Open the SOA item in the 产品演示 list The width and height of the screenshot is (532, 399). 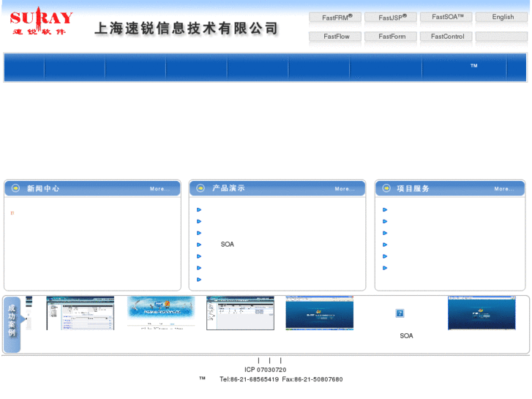pyautogui.click(x=227, y=244)
